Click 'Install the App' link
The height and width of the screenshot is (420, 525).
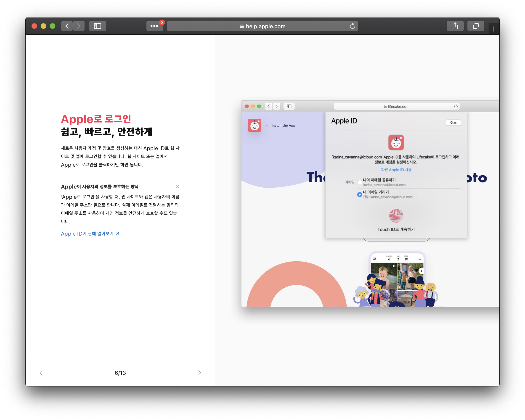(x=283, y=126)
